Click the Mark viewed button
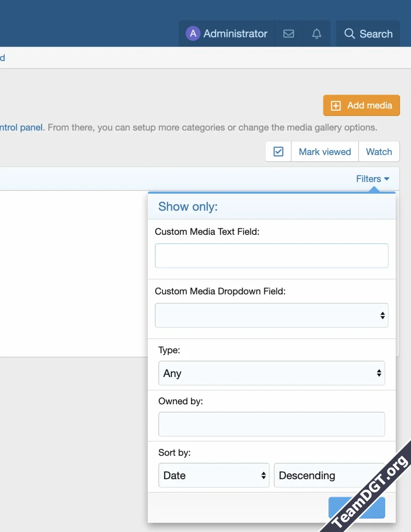 click(x=325, y=151)
